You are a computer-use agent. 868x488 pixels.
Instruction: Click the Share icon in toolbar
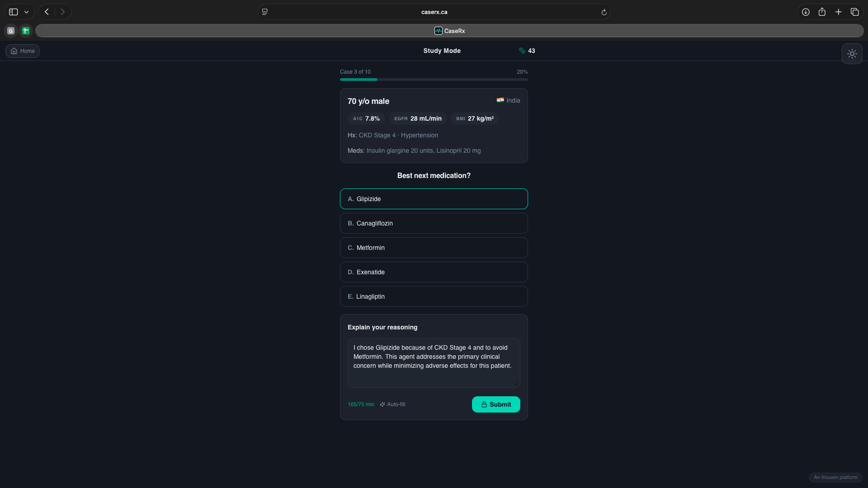tap(822, 12)
